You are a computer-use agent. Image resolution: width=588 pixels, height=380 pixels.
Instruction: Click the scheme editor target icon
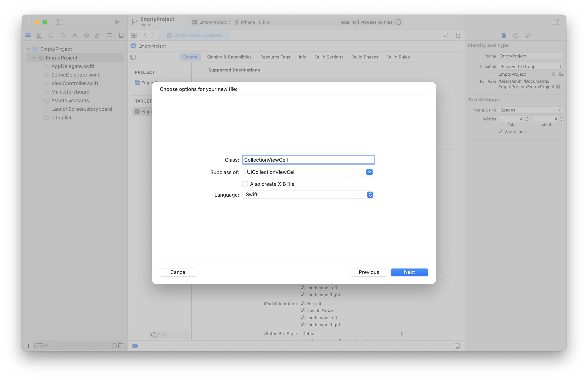194,22
